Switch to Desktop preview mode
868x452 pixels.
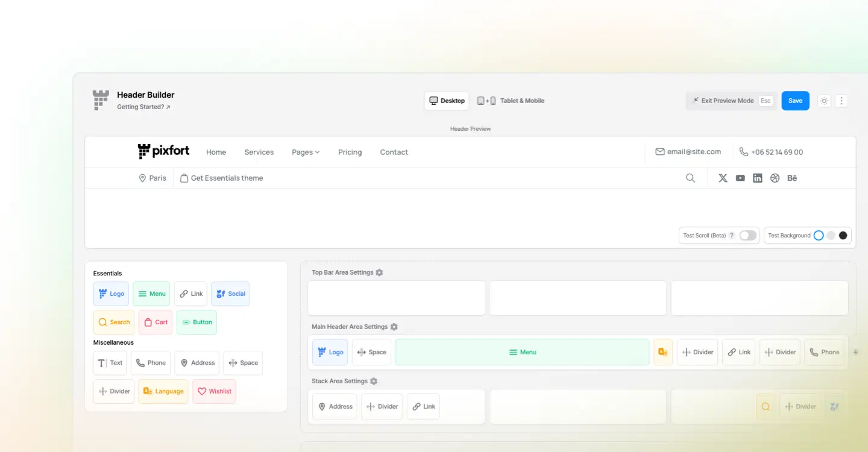point(446,101)
